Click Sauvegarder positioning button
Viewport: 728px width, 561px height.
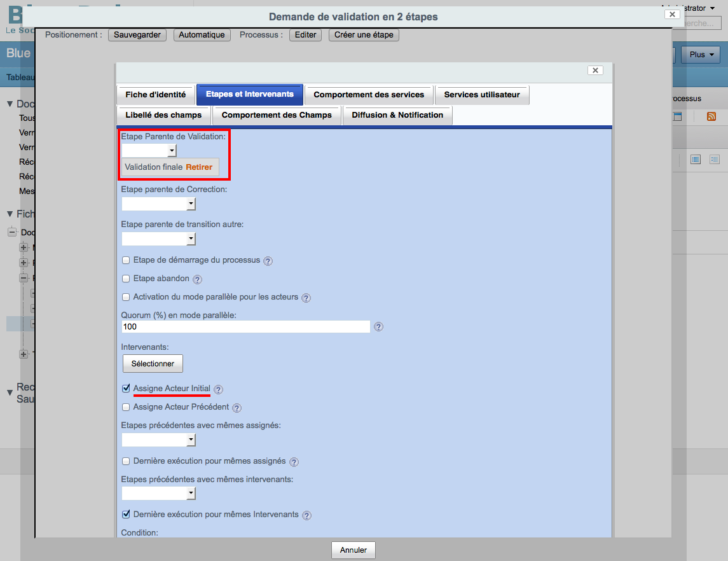tap(137, 35)
